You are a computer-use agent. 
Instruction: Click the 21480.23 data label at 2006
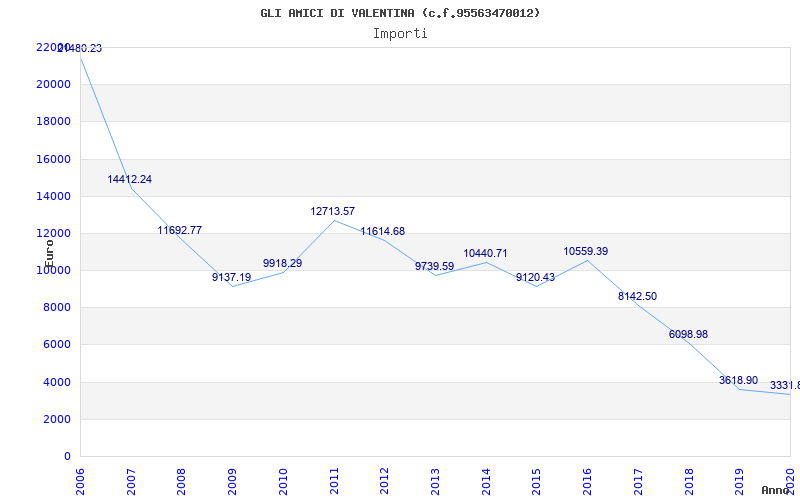[x=80, y=48]
